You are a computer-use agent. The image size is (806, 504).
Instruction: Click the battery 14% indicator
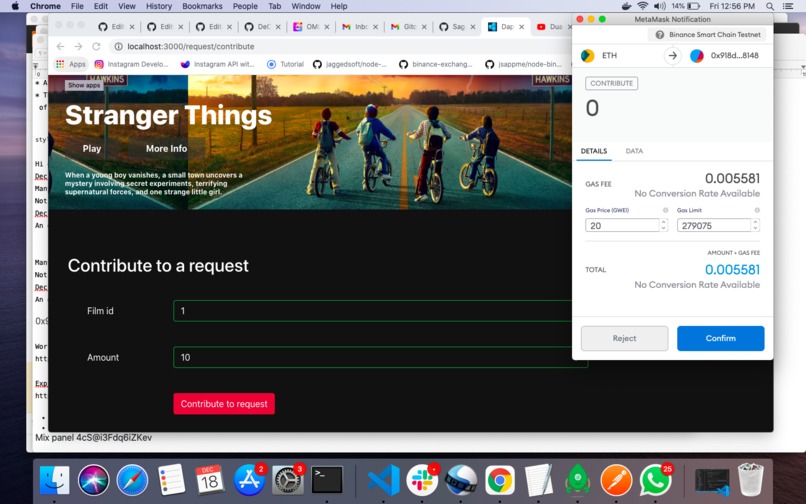coord(686,6)
